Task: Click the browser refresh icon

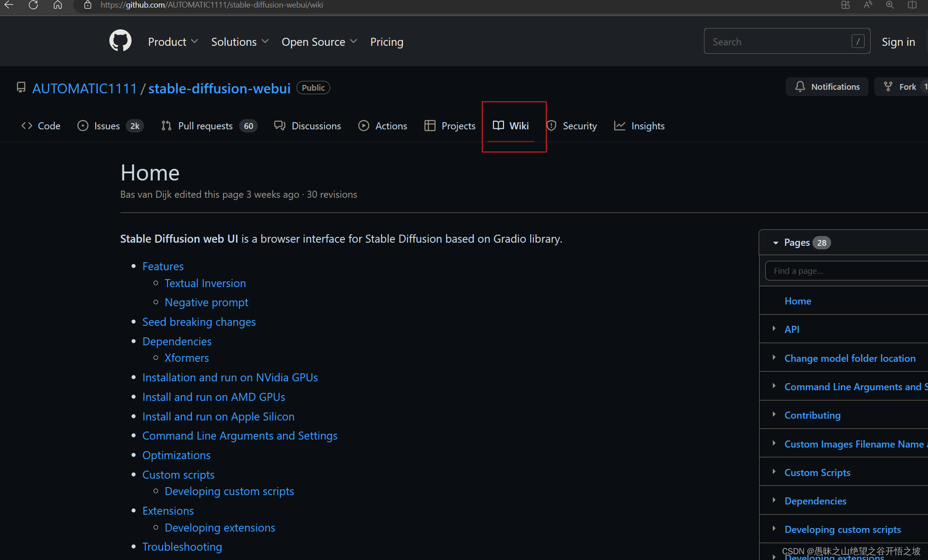Action: click(33, 5)
